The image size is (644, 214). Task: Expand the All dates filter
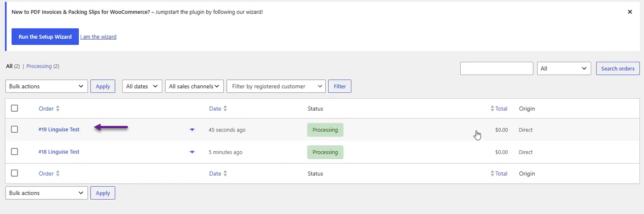tap(142, 86)
